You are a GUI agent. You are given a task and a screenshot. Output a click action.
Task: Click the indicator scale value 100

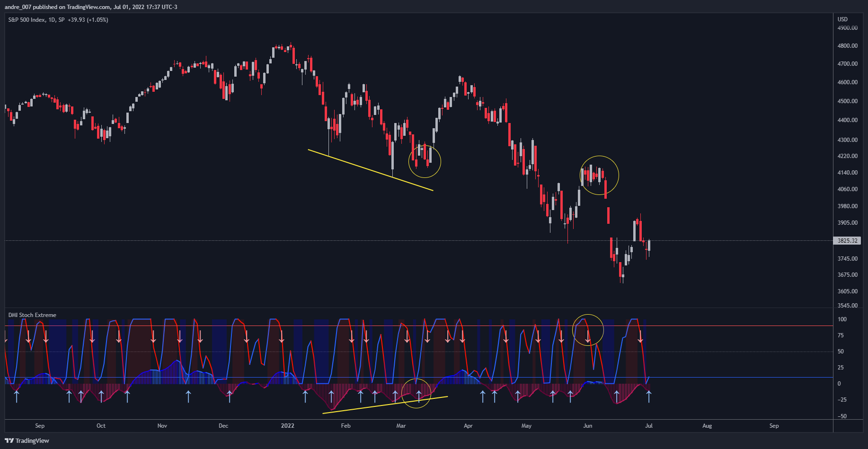[x=842, y=319]
